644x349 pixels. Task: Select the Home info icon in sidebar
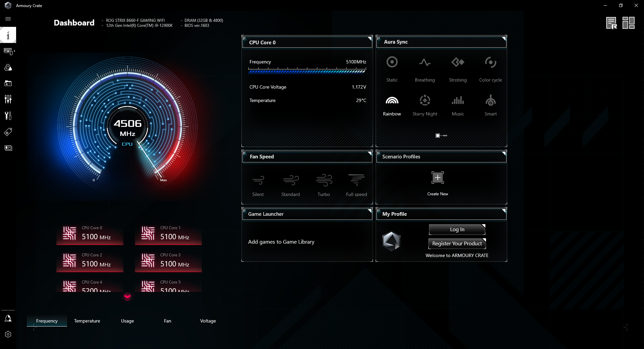[x=8, y=35]
